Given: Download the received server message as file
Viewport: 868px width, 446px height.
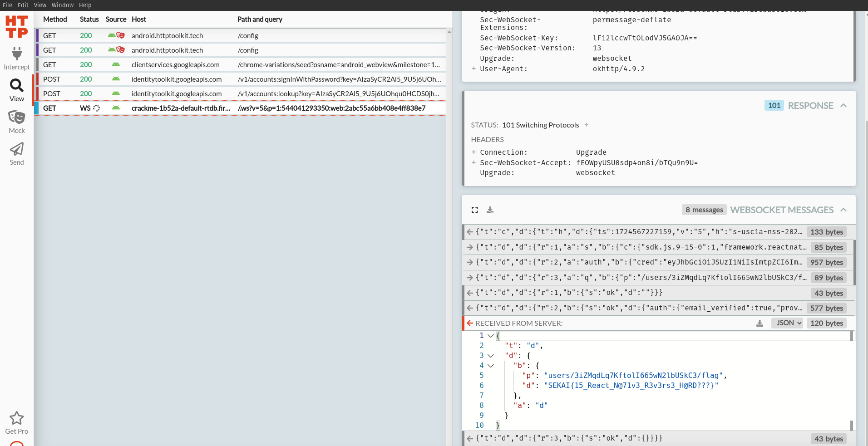Looking at the screenshot, I should click(759, 323).
